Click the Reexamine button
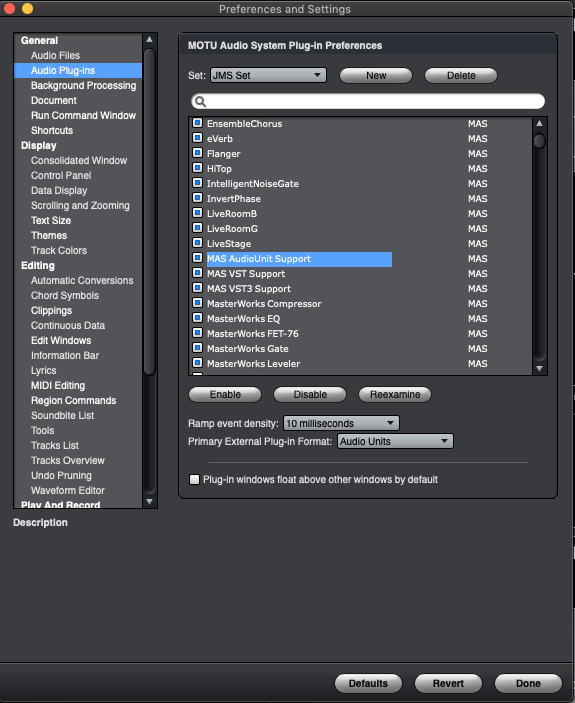This screenshot has width=575, height=703. [395, 395]
